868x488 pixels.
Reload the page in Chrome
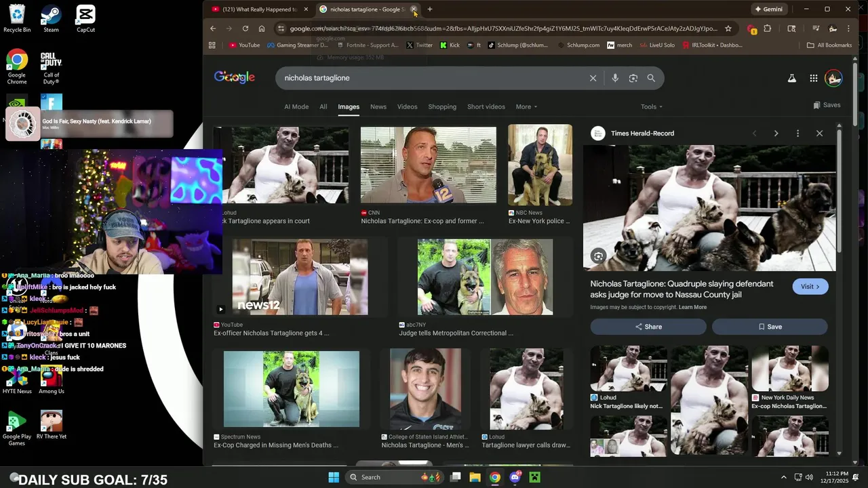click(x=245, y=28)
